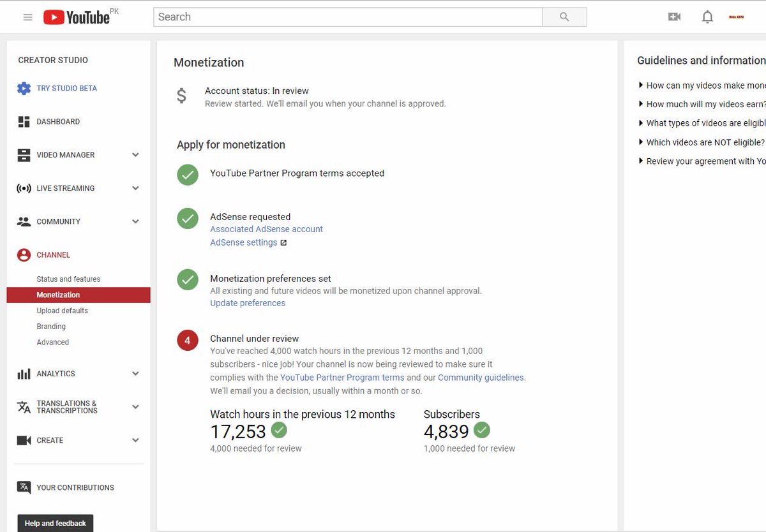Click checkmark beside Partner Program terms accepted
Viewport: 766px width, 532px height.
[188, 175]
